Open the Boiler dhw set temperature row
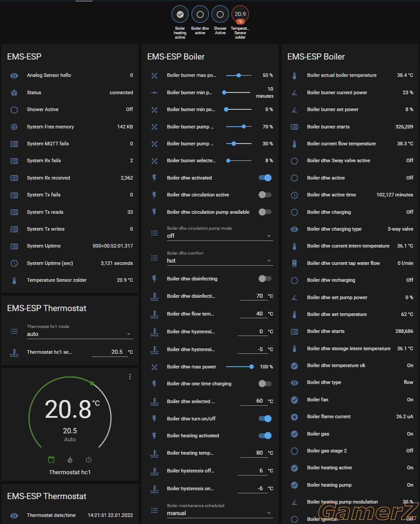420x524 pixels. (351, 315)
